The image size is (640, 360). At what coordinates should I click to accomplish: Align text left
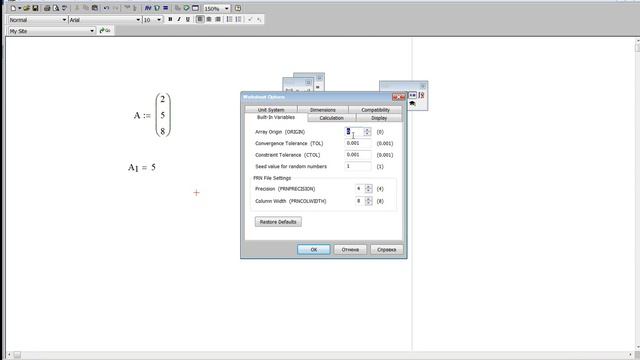pos(200,19)
